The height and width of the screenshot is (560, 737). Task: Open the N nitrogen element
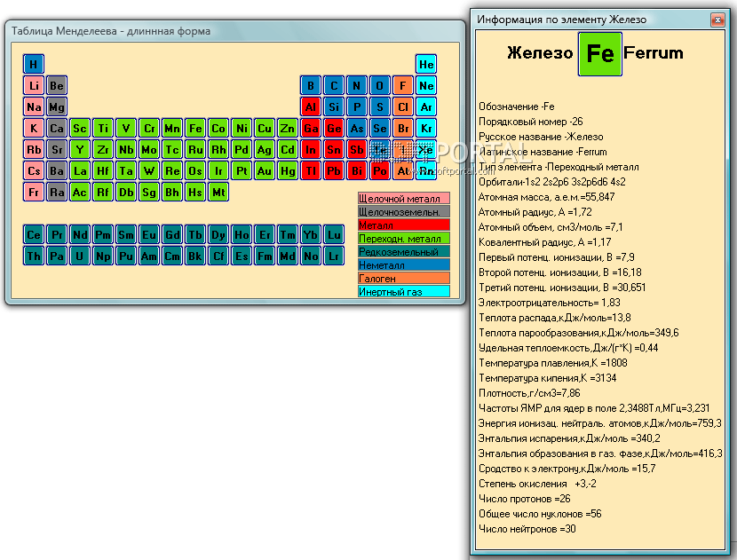click(x=357, y=85)
